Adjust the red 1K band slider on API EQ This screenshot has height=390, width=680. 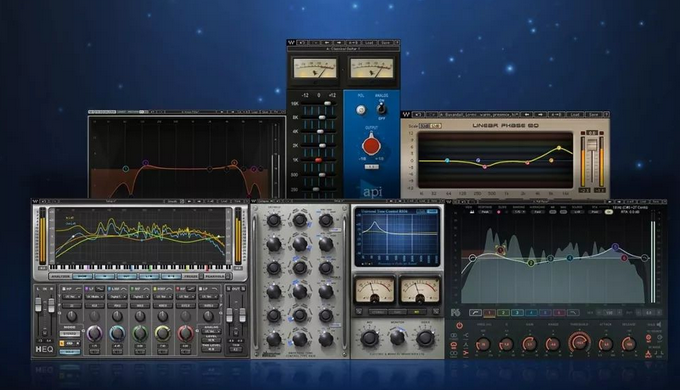tap(319, 160)
